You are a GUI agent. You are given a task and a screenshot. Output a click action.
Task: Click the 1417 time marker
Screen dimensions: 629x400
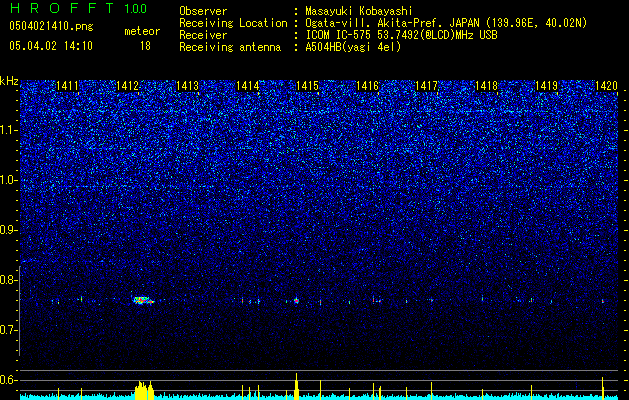click(x=427, y=86)
